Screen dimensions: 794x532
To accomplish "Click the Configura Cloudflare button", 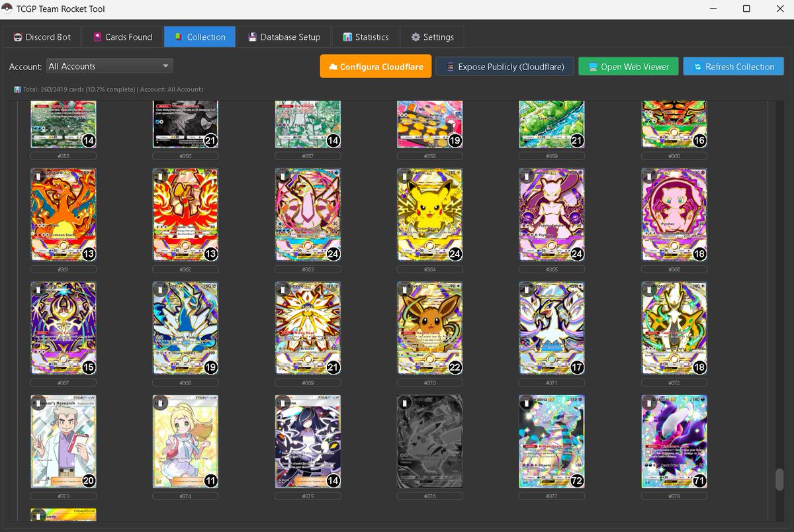I will point(376,67).
